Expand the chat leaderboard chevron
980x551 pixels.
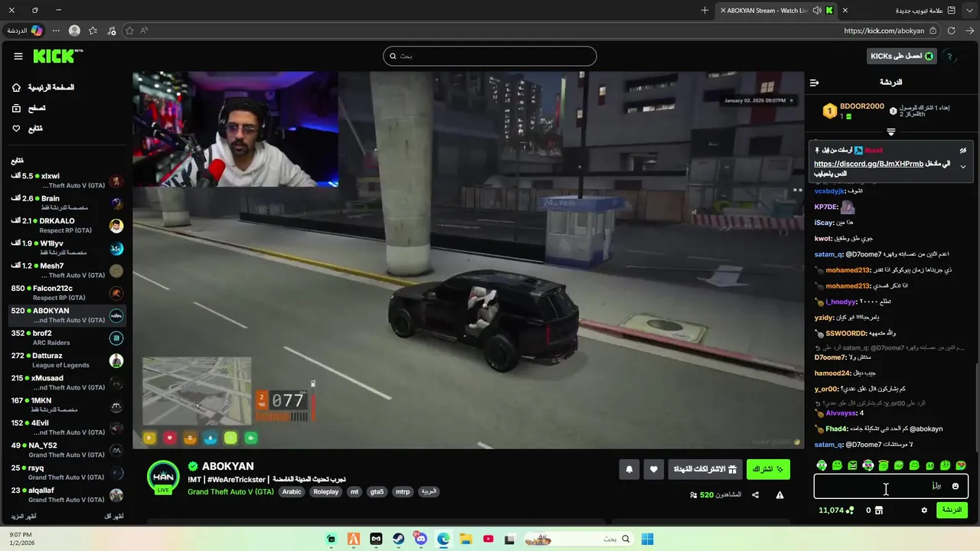890,132
